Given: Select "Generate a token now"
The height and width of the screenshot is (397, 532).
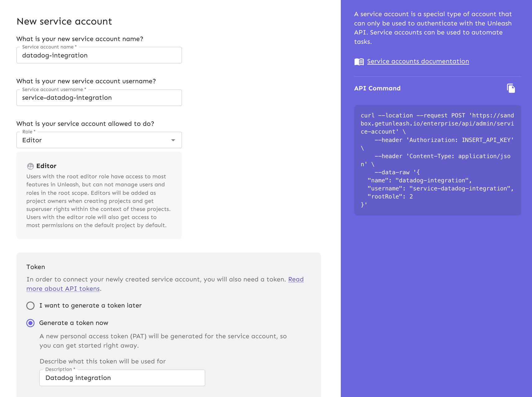Looking at the screenshot, I should point(30,323).
